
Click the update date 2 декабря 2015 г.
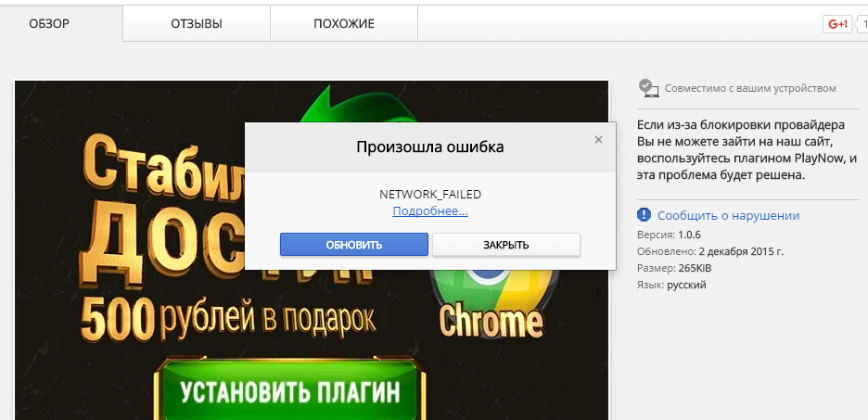(741, 252)
